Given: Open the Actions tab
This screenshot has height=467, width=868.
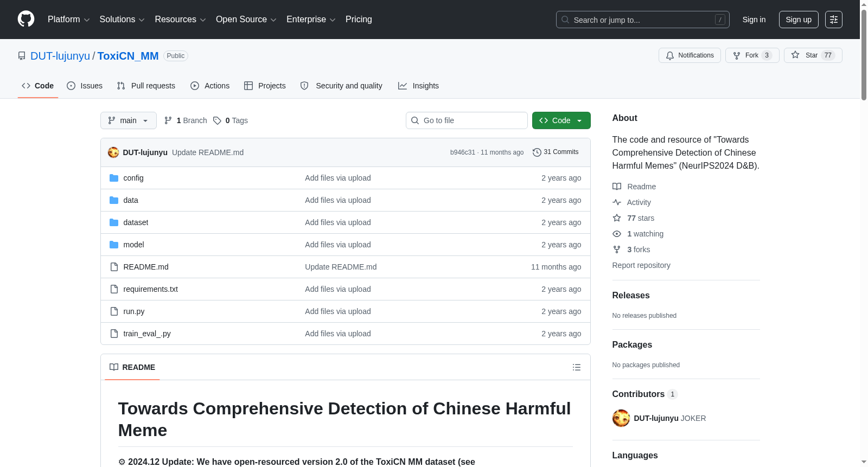Looking at the screenshot, I should coord(210,86).
